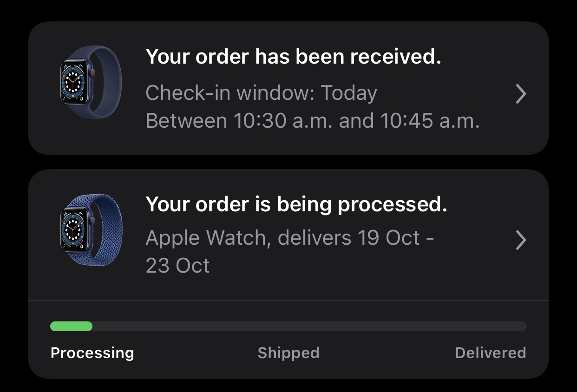Open 'Your order is being processed' heading

coord(296,204)
